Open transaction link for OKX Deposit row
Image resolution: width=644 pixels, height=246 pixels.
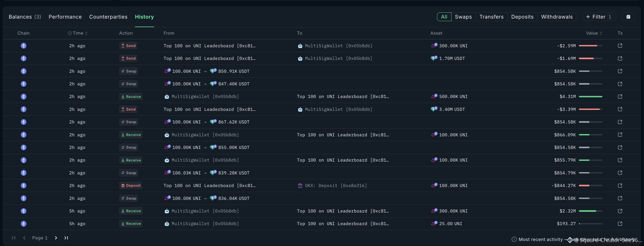[620, 185]
